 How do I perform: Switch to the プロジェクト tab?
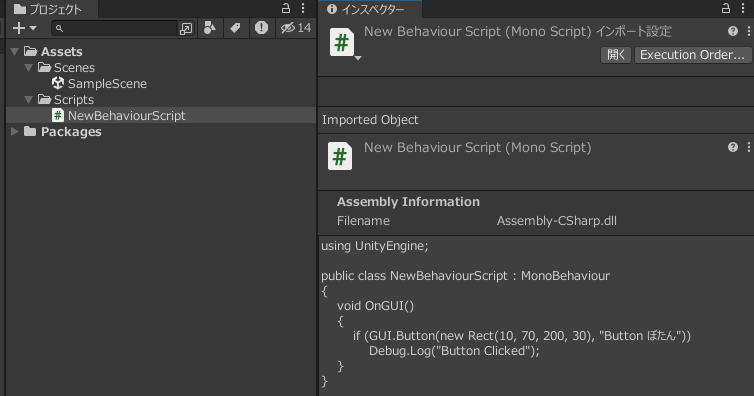48,9
